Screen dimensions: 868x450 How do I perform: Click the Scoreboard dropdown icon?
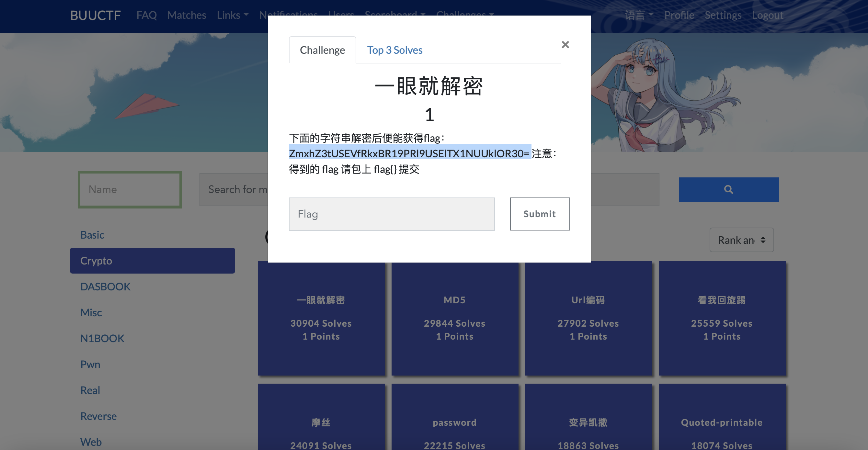pyautogui.click(x=423, y=14)
